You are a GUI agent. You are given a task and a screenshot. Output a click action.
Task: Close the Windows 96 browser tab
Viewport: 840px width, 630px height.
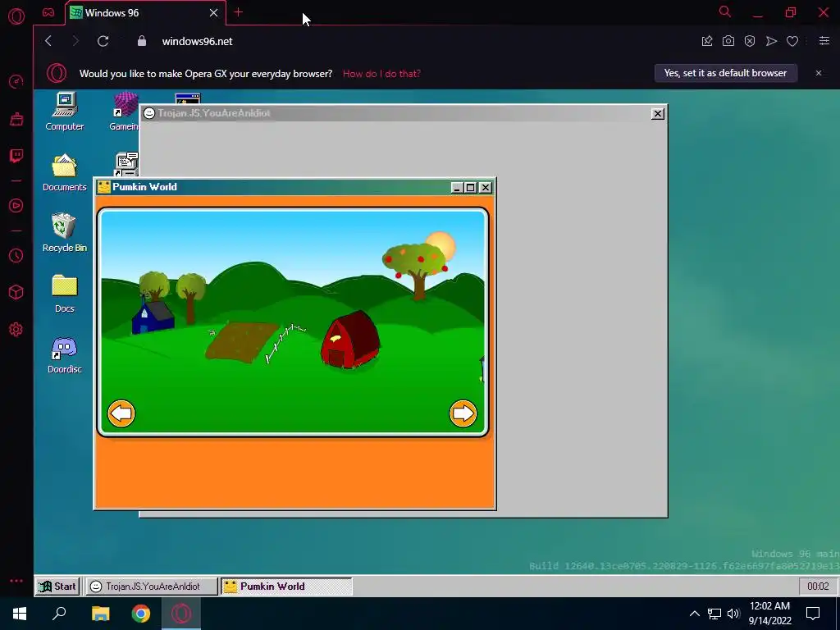(214, 13)
